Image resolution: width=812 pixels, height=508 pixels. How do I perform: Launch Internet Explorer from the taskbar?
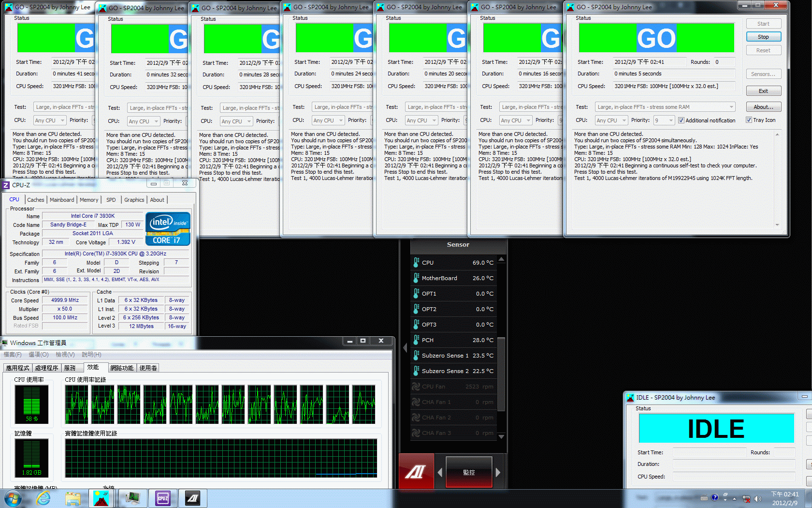(x=43, y=498)
